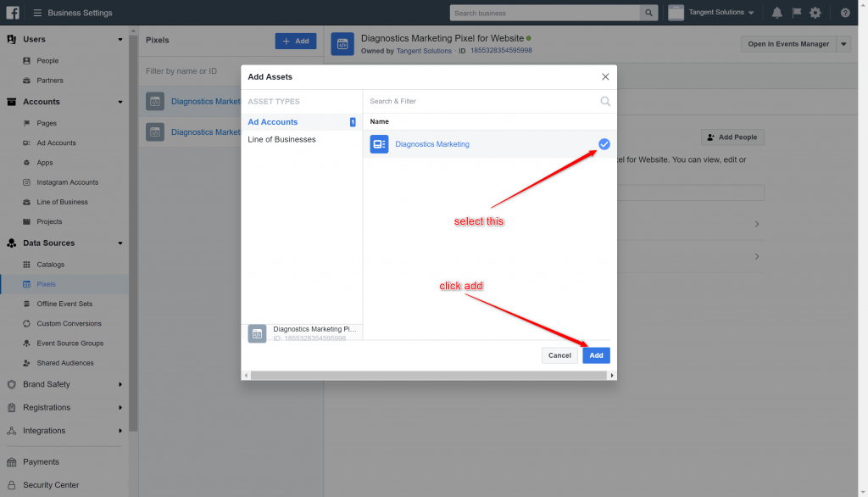
Task: Click the Shared Audiences icon
Action: (26, 363)
